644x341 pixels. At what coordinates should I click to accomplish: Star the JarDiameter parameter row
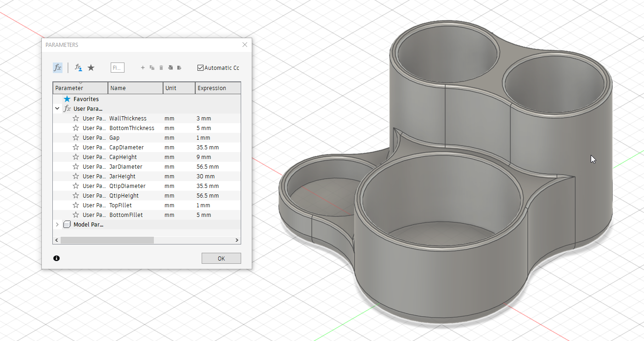point(76,167)
